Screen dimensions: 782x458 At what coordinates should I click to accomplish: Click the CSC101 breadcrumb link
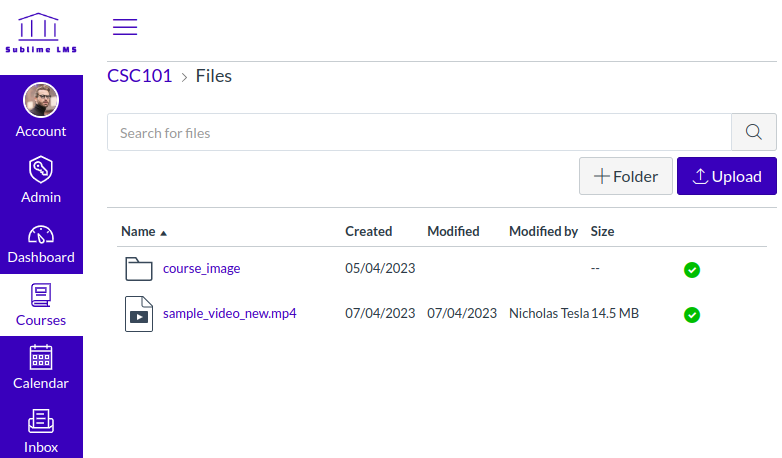140,76
